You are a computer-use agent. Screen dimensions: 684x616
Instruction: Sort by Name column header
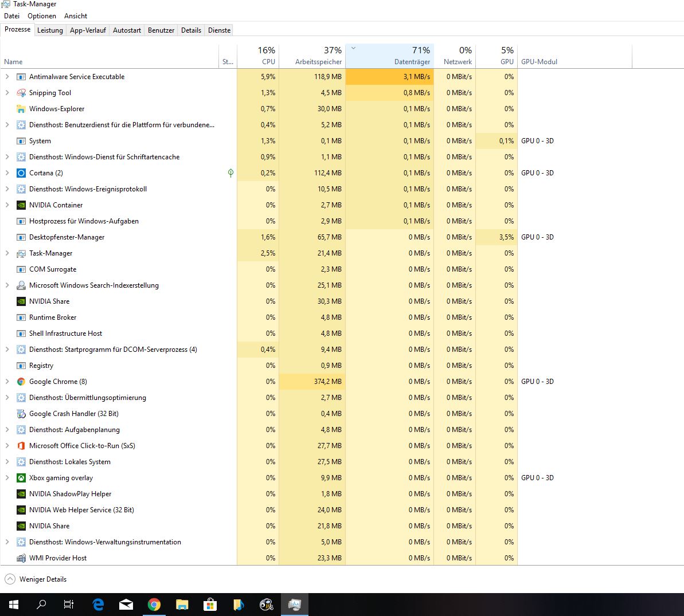pos(109,56)
